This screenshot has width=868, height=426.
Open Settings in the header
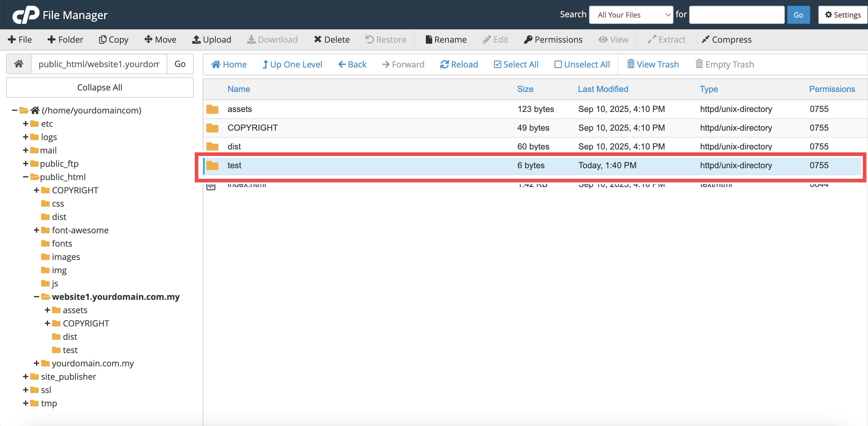843,15
